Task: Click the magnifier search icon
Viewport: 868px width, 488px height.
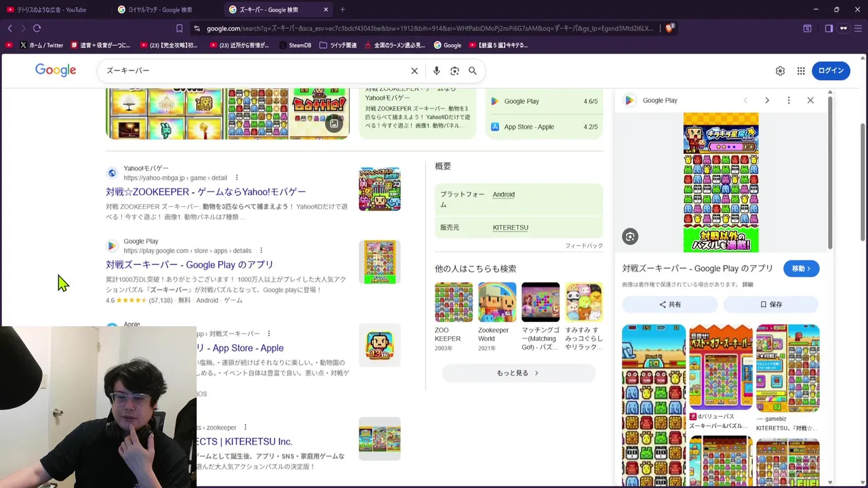Action: click(x=473, y=71)
